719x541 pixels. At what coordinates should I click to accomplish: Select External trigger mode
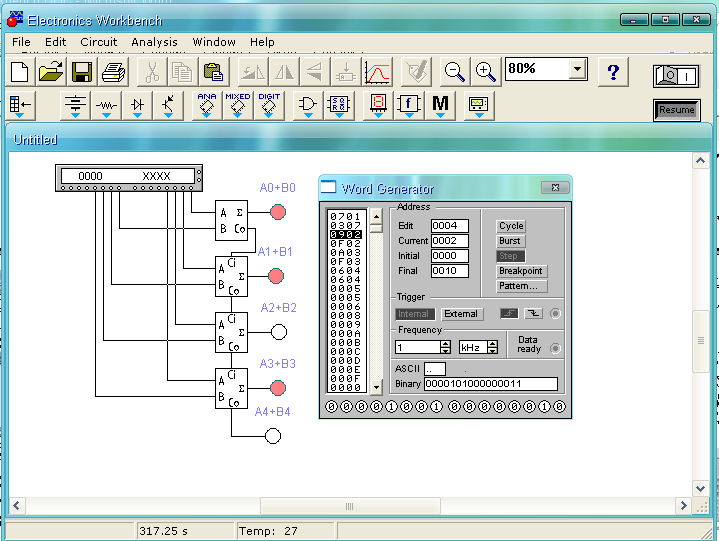pos(462,314)
